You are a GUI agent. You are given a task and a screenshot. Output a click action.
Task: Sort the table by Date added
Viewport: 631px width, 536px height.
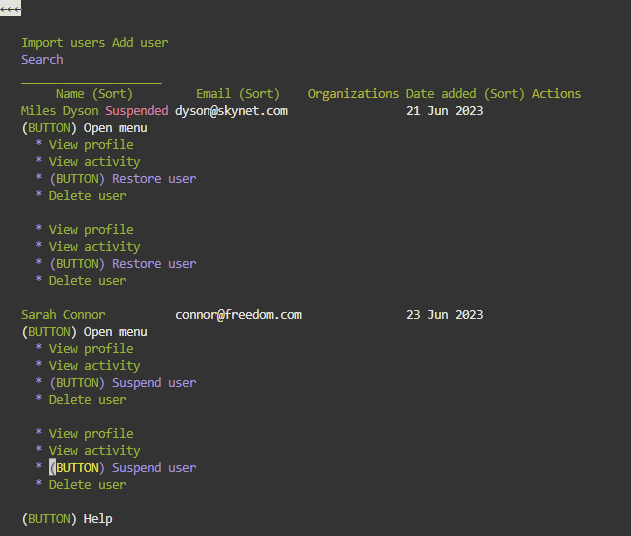pyautogui.click(x=465, y=94)
